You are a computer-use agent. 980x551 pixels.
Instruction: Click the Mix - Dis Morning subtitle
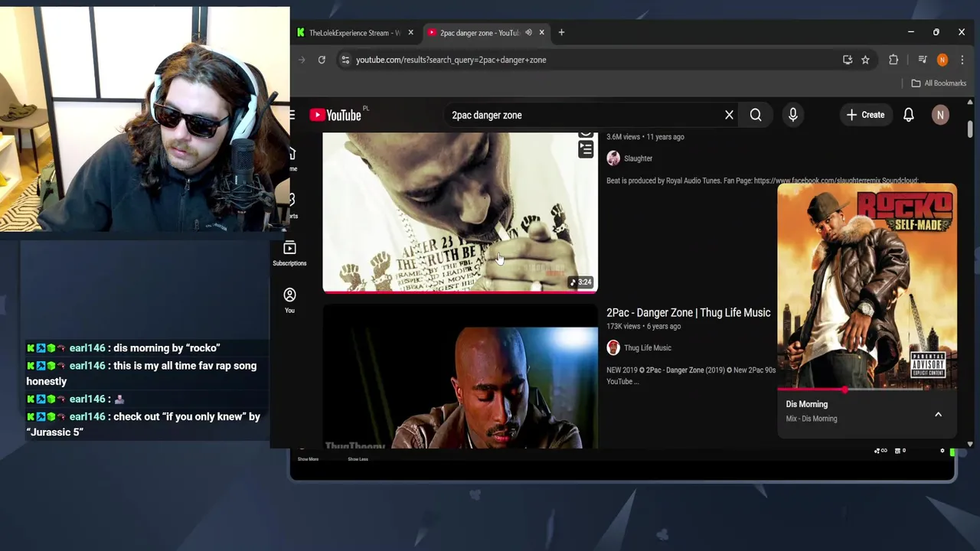coord(812,419)
